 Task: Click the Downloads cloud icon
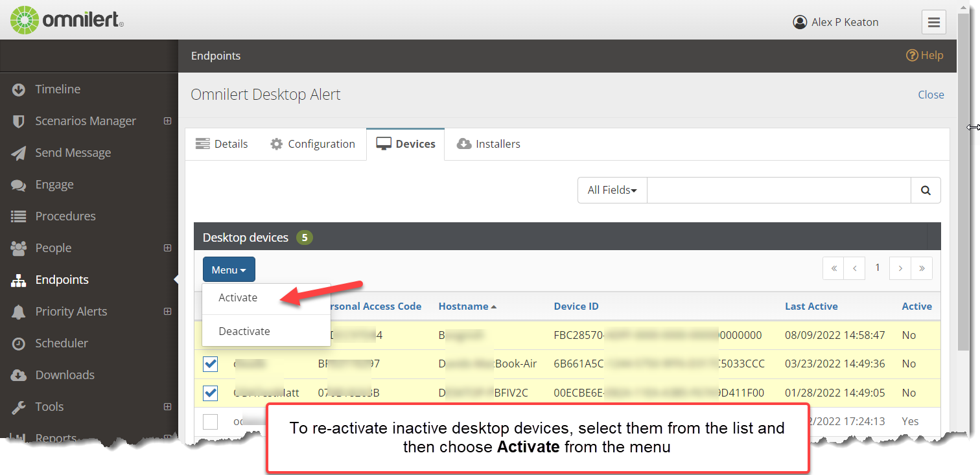click(19, 375)
